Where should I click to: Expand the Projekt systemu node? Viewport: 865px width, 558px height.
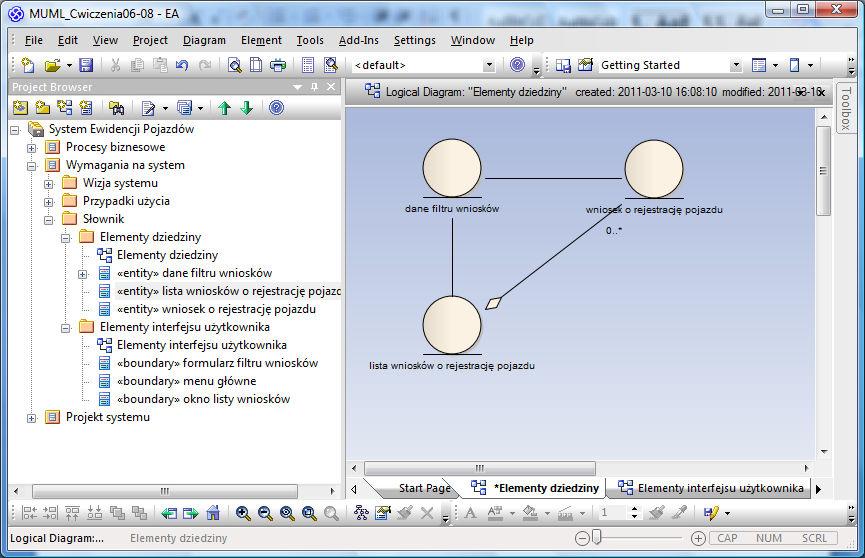32,418
